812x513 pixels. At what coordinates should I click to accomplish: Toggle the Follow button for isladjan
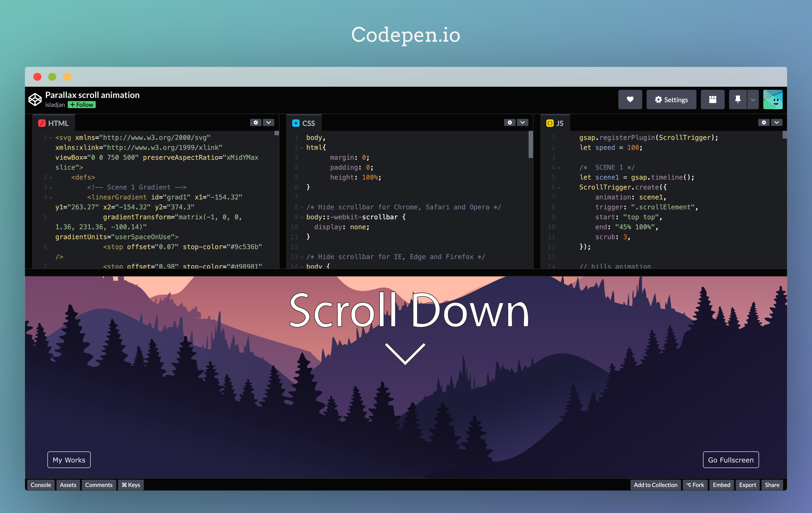[82, 105]
